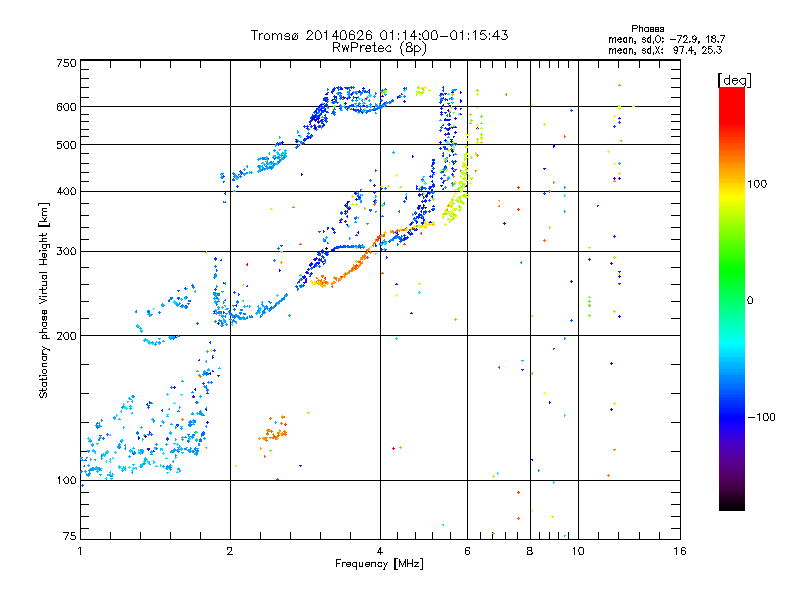Select the 'RwPretec (8p)' subtitle text
Image resolution: width=800 pixels, height=600 pixels.
click(379, 48)
